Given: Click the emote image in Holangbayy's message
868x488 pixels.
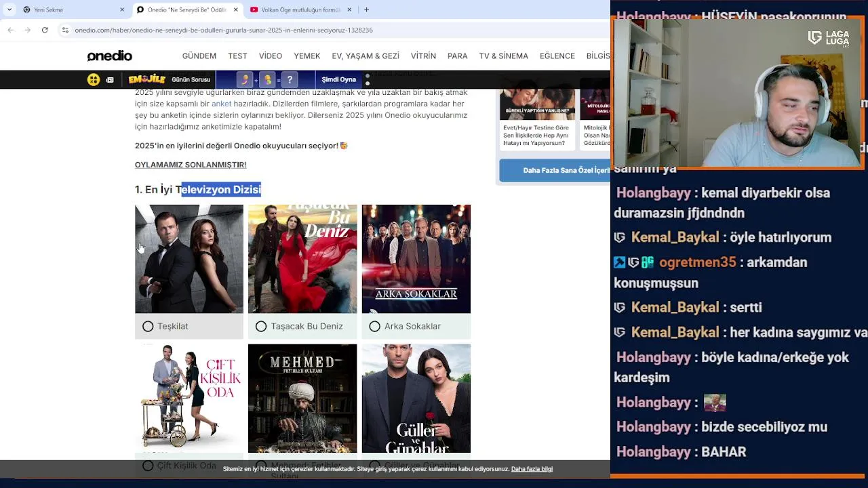Looking at the screenshot, I should [x=715, y=403].
